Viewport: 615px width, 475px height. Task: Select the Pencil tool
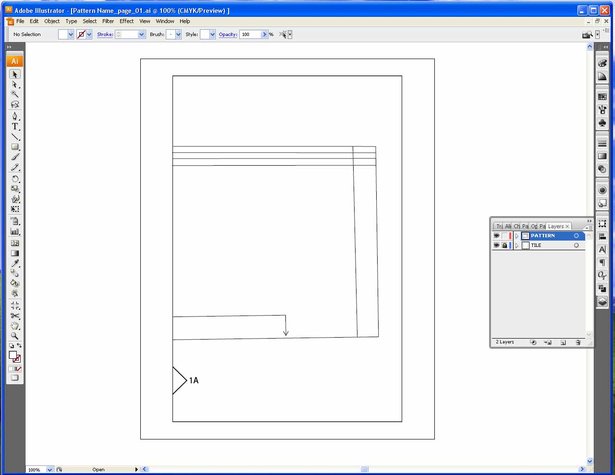[x=15, y=167]
